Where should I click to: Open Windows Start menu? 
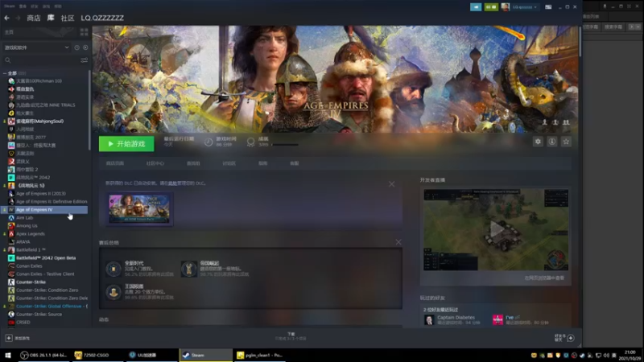[7, 355]
